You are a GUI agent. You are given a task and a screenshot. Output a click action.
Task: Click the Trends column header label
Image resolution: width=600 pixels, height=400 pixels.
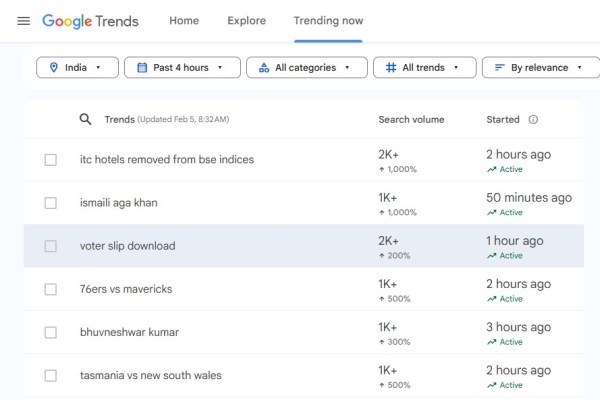click(120, 119)
